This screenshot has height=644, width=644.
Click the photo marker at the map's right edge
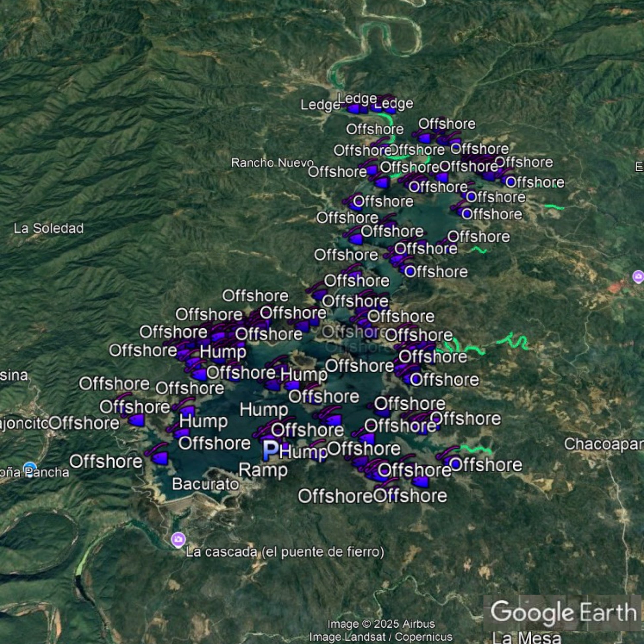[638, 276]
